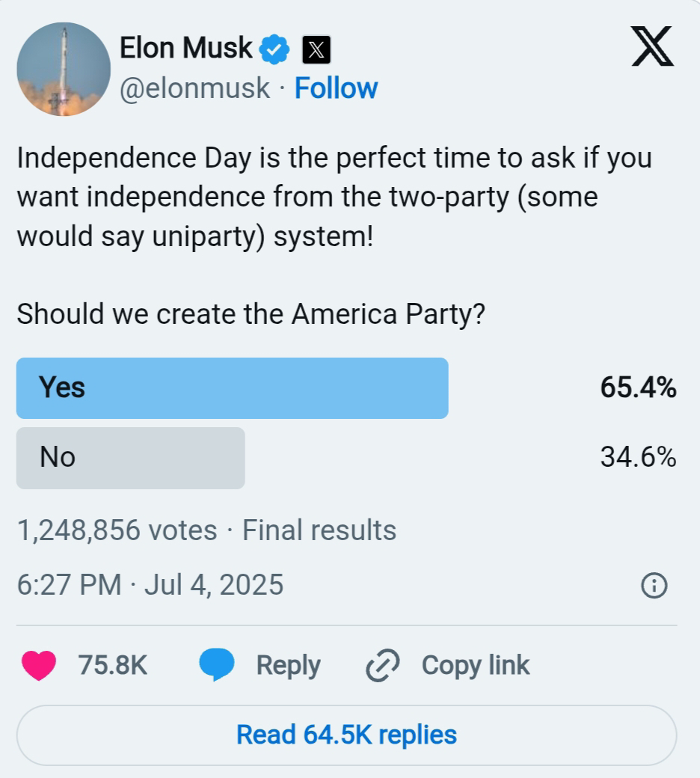Follow the @elonmusk account
Viewport: 700px width, 778px height.
[336, 88]
